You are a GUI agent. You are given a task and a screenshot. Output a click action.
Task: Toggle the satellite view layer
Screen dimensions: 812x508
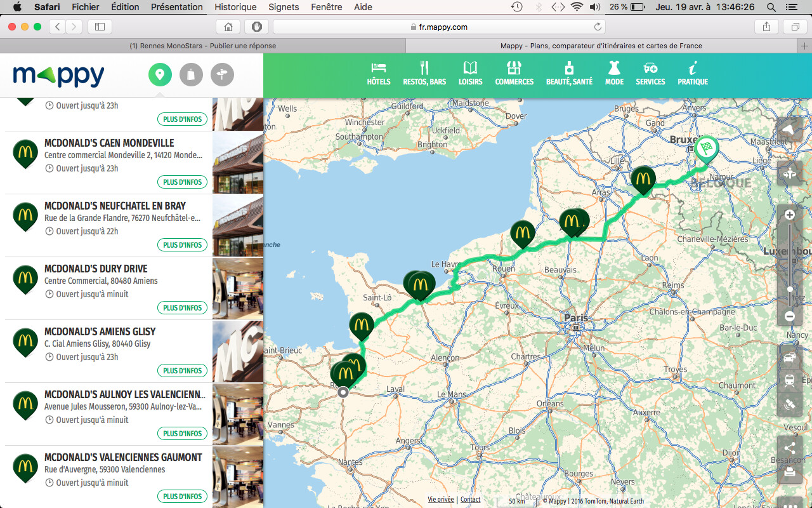click(790, 404)
